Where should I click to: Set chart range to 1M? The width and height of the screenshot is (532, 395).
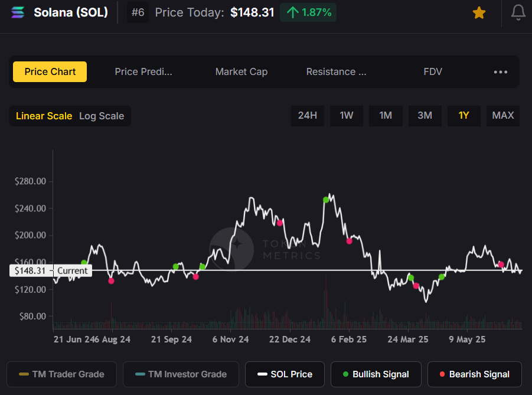click(386, 116)
